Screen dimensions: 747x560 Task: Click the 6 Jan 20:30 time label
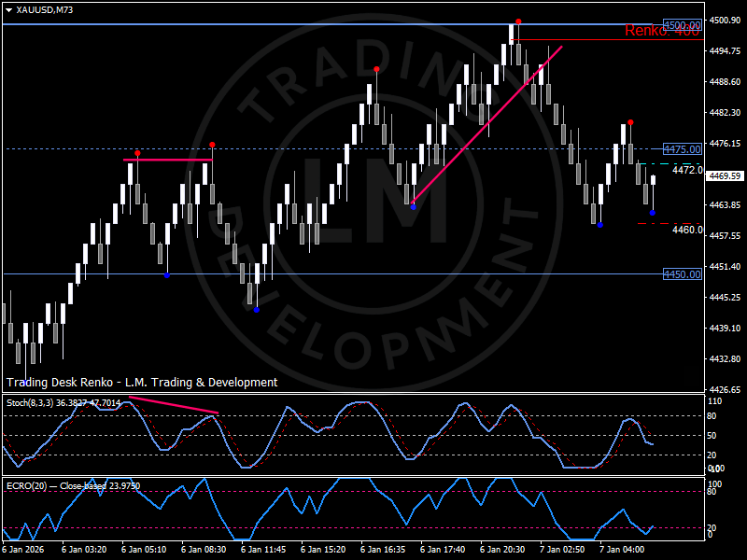point(502,550)
